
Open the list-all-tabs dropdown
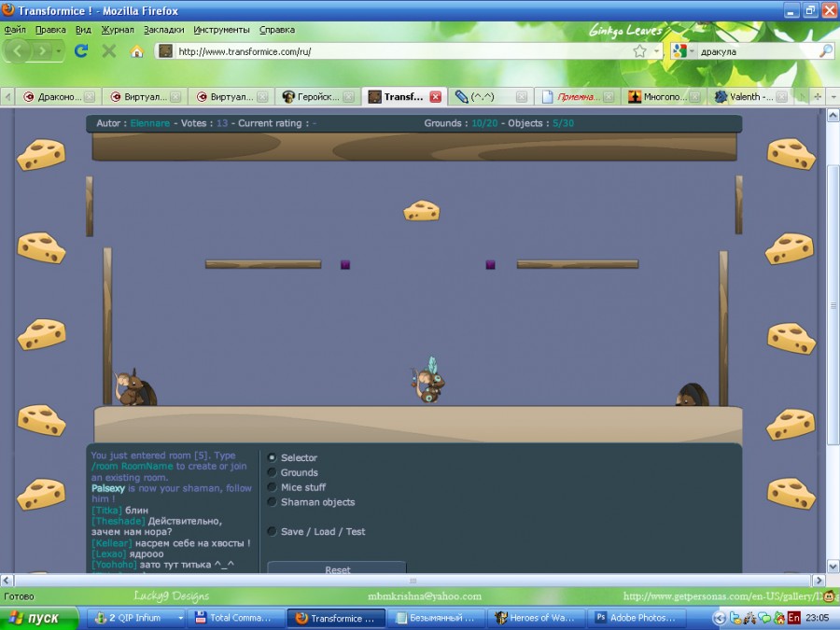(833, 96)
